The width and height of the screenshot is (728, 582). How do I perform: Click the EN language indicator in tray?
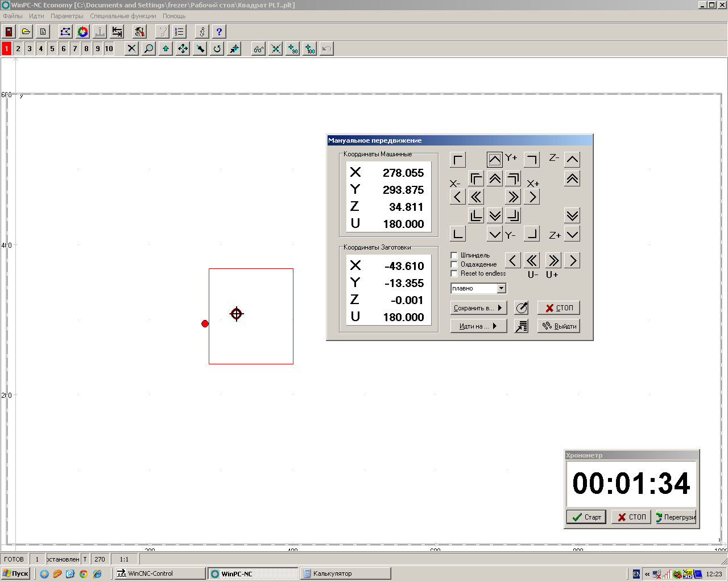pyautogui.click(x=636, y=574)
